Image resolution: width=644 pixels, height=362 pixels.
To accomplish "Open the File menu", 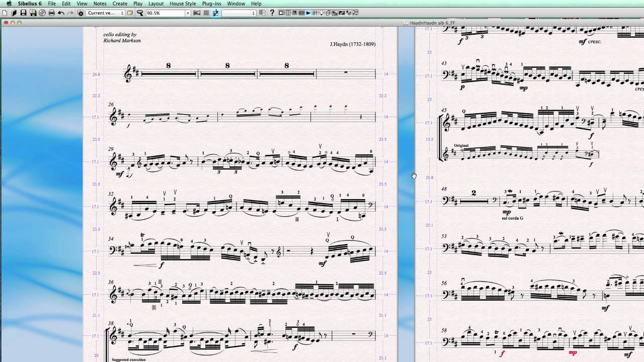I will (52, 4).
